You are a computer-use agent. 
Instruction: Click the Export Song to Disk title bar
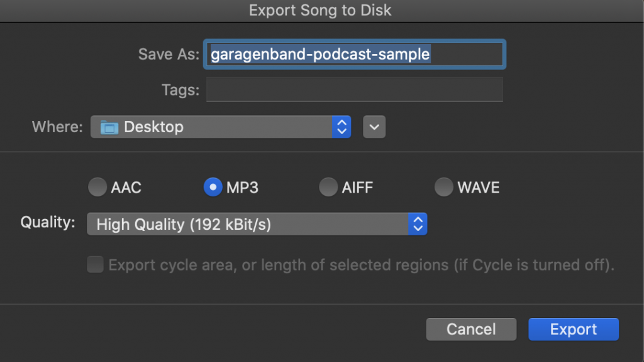[320, 10]
